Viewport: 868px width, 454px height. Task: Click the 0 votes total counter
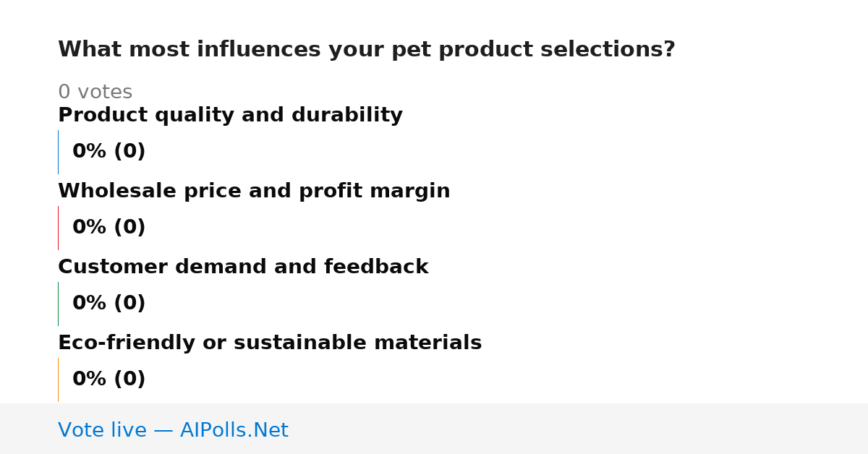tap(95, 92)
